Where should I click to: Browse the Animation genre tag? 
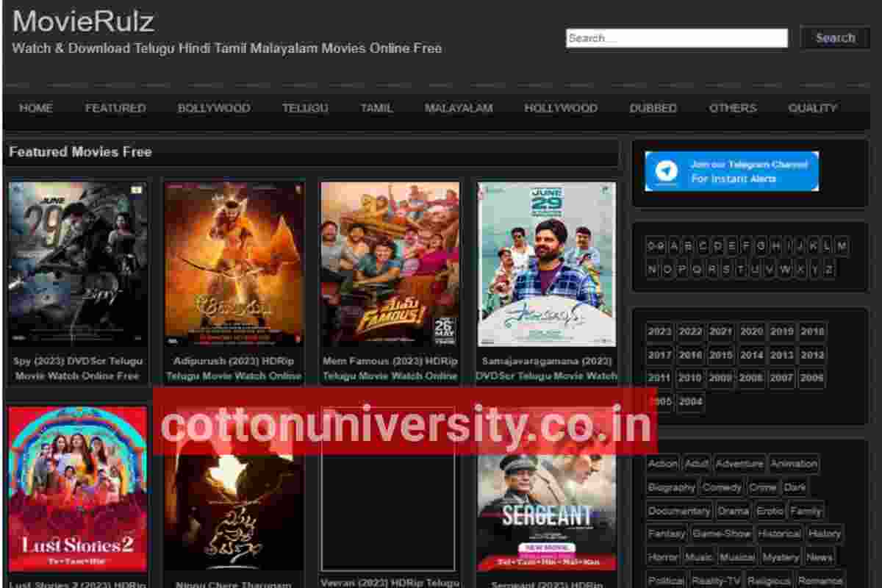click(x=794, y=464)
